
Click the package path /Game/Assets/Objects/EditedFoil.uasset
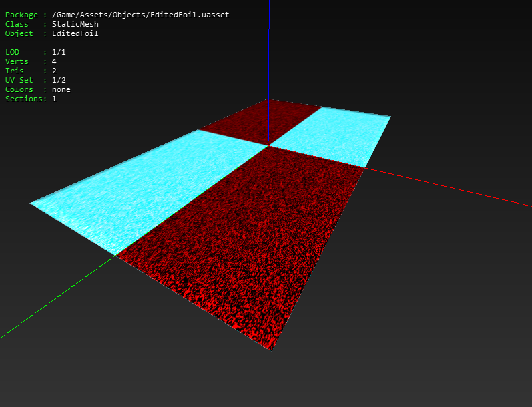(x=140, y=15)
